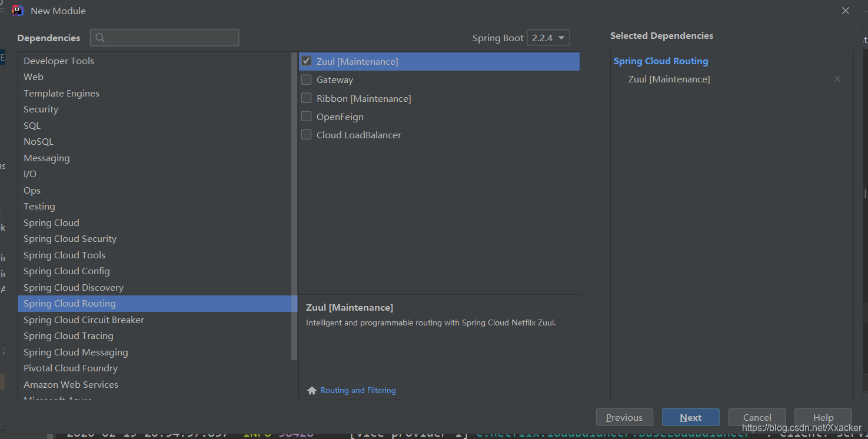The height and width of the screenshot is (439, 868).
Task: Click the Zuul [Maintenance] description heading
Action: coord(350,307)
